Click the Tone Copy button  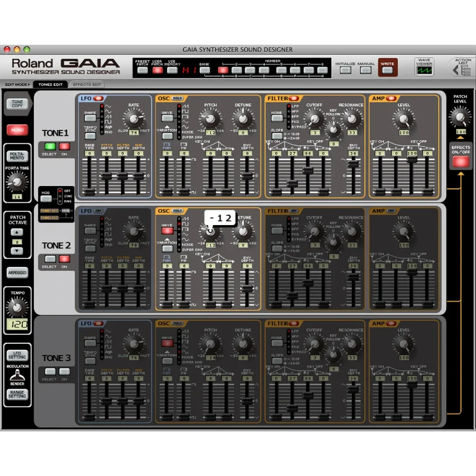(x=17, y=104)
